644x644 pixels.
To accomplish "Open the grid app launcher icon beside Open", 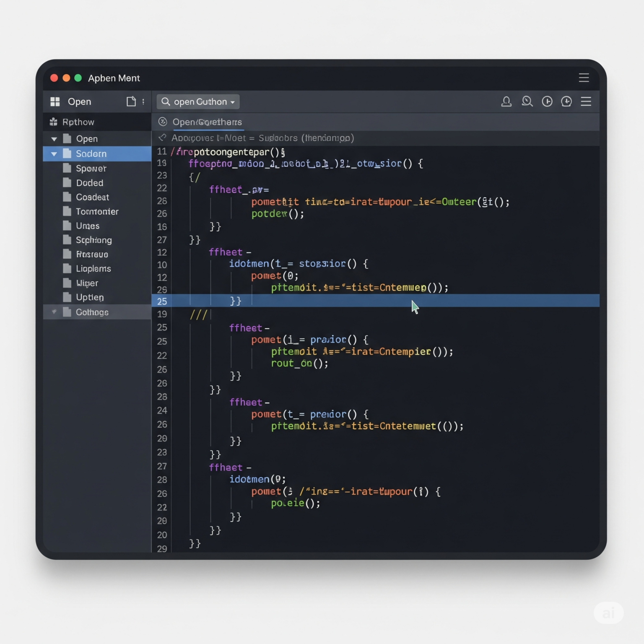I will tap(55, 101).
